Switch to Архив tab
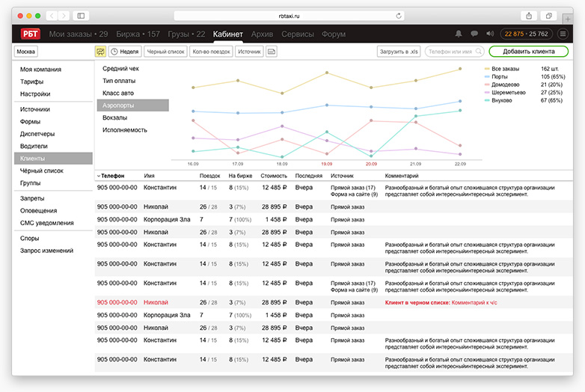Screen dimensions: 585x392 pos(262,34)
